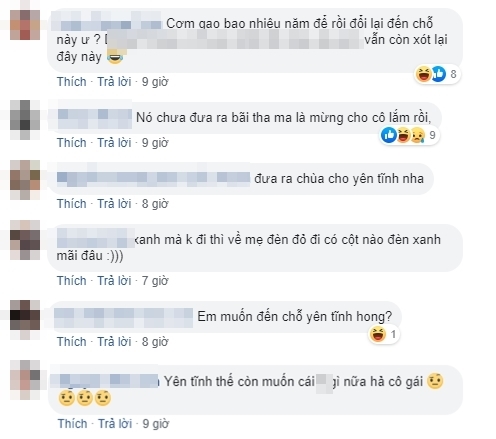Reply to the 'Cơm gạo bao nhiêu năm' comment
496x439 pixels.
tap(114, 82)
